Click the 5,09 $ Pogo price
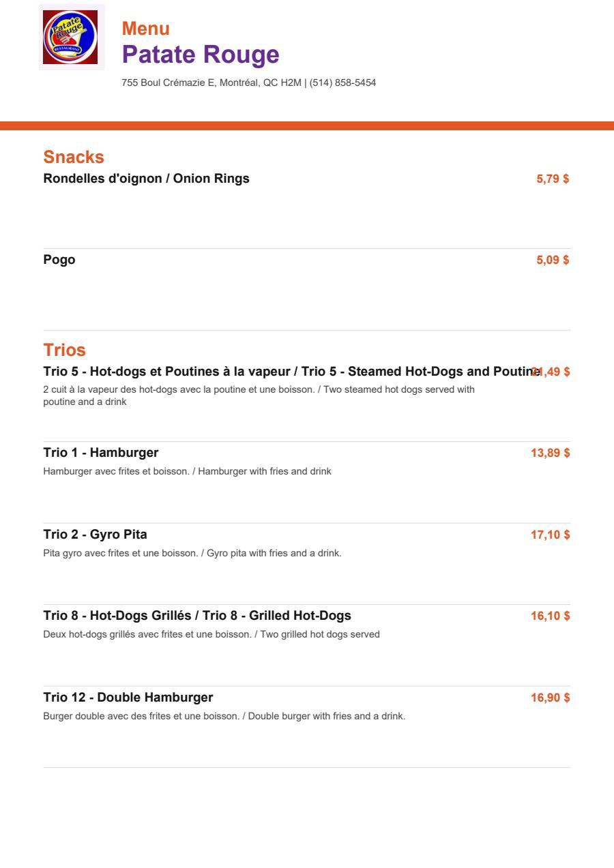 553,260
